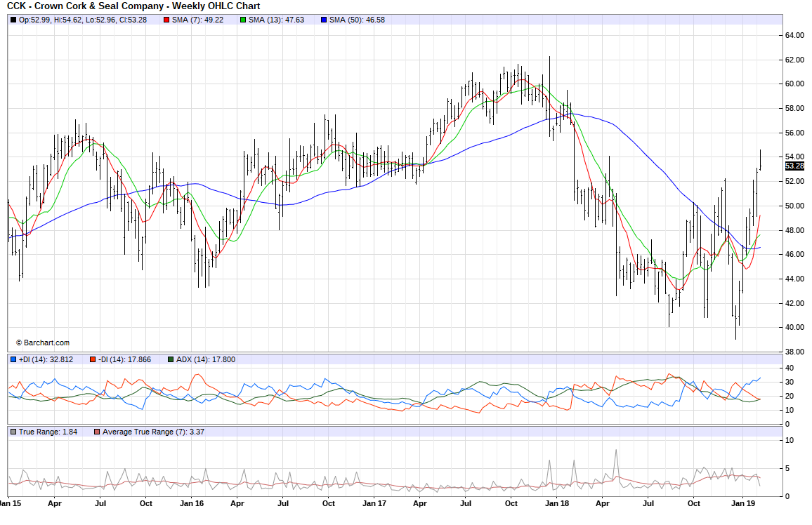Click the black OHLC legend swatch
Image resolution: width=812 pixels, height=525 pixels.
[13, 20]
